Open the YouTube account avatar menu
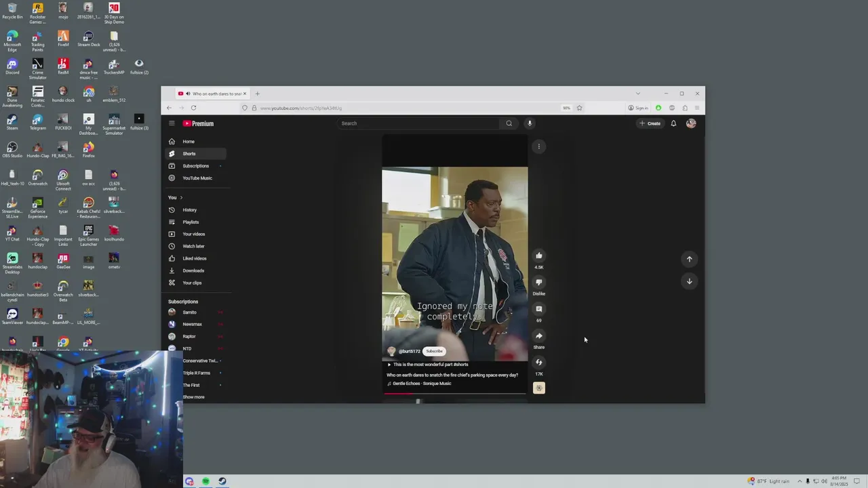Screen dimensions: 868x488 [691, 123]
